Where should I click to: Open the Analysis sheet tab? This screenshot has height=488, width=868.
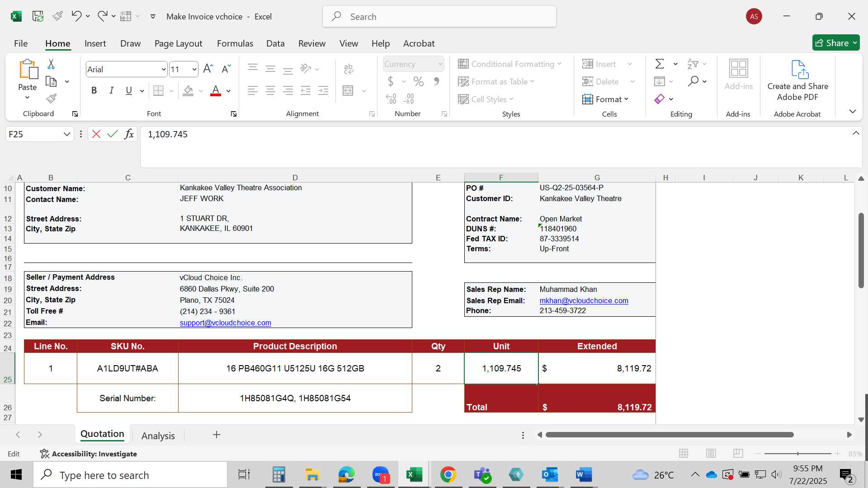pyautogui.click(x=158, y=436)
